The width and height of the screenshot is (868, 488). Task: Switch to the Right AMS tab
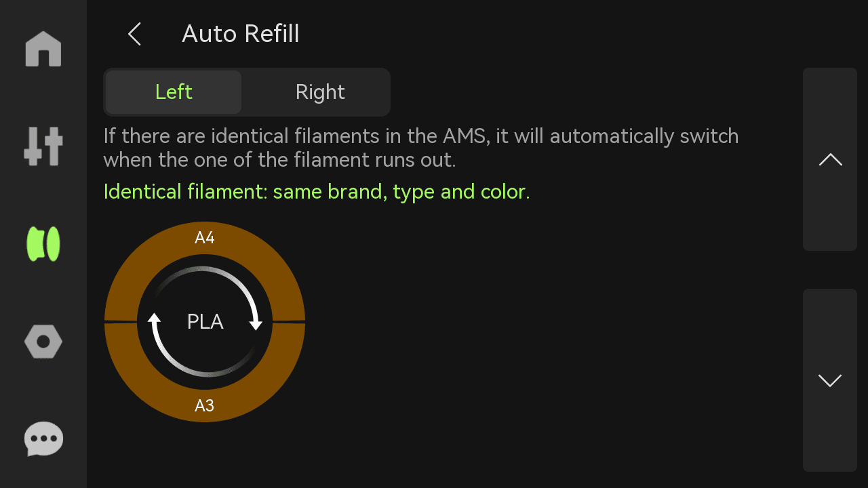click(320, 92)
